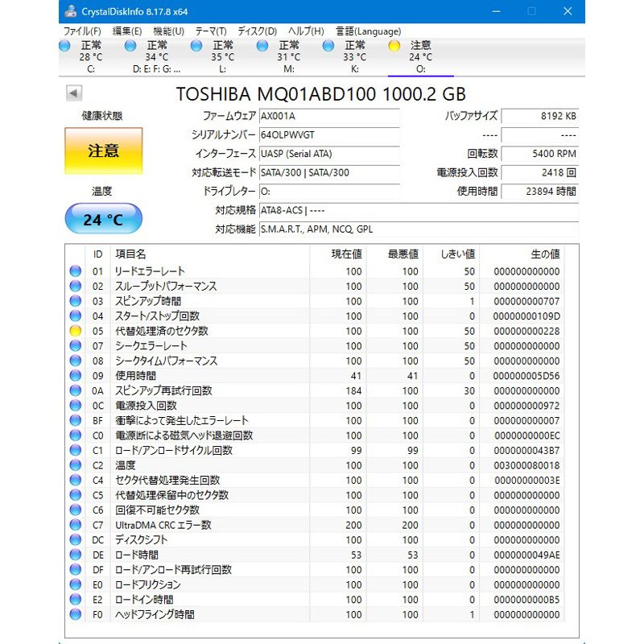Click the 生の値 column header
The height and width of the screenshot is (644, 644).
(x=522, y=254)
